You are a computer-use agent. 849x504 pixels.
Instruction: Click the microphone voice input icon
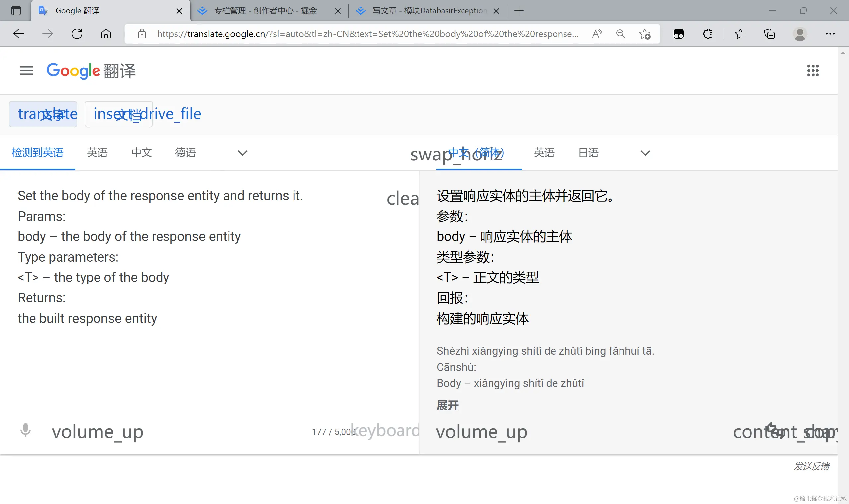[25, 431]
